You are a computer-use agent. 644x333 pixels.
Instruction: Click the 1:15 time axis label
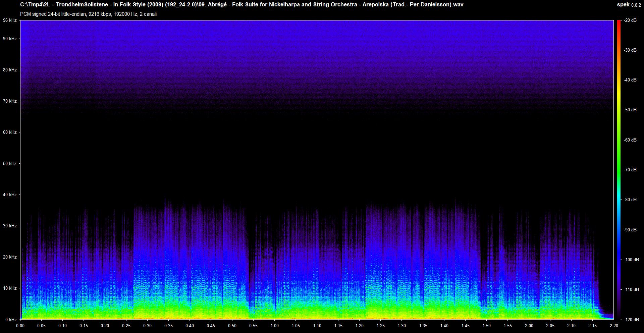[338, 326]
